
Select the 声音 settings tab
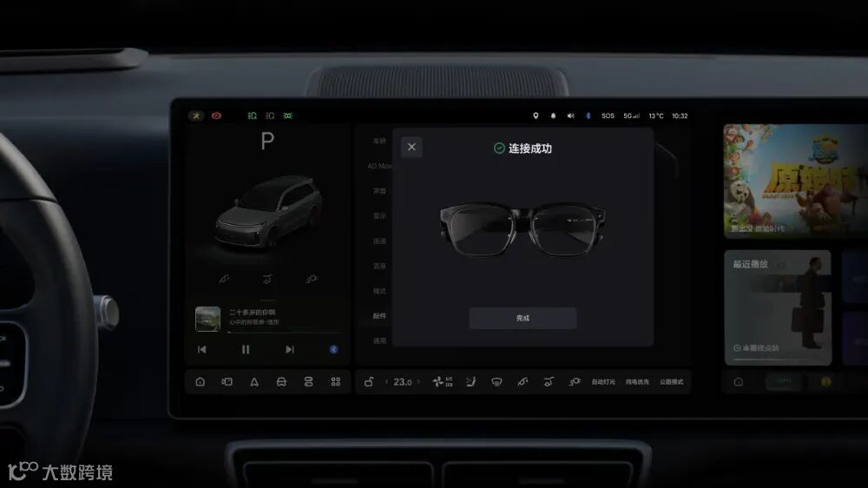click(380, 190)
